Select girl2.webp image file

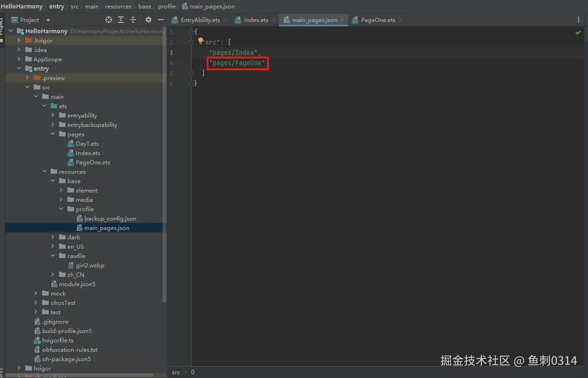click(90, 266)
